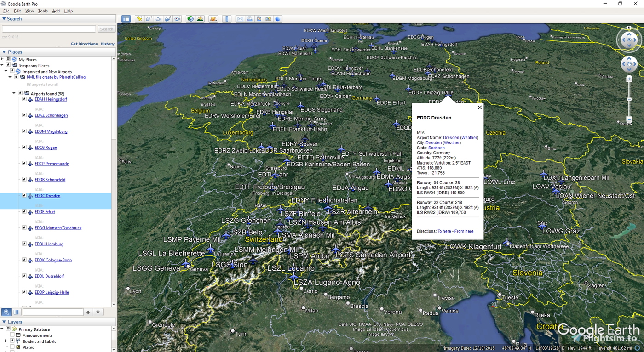644x352 pixels.
Task: Uncheck the EDDC Dresden placemark checkbox
Action: [x=24, y=195]
